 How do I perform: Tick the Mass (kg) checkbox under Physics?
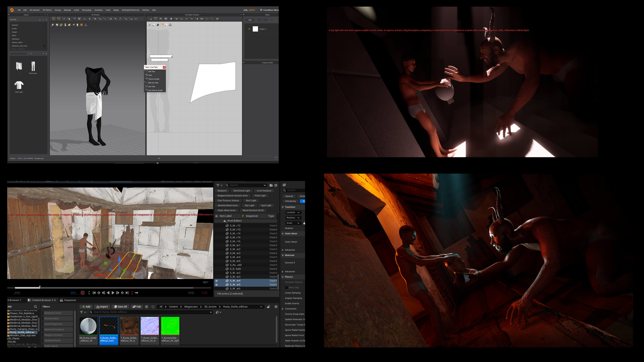coord(286,288)
